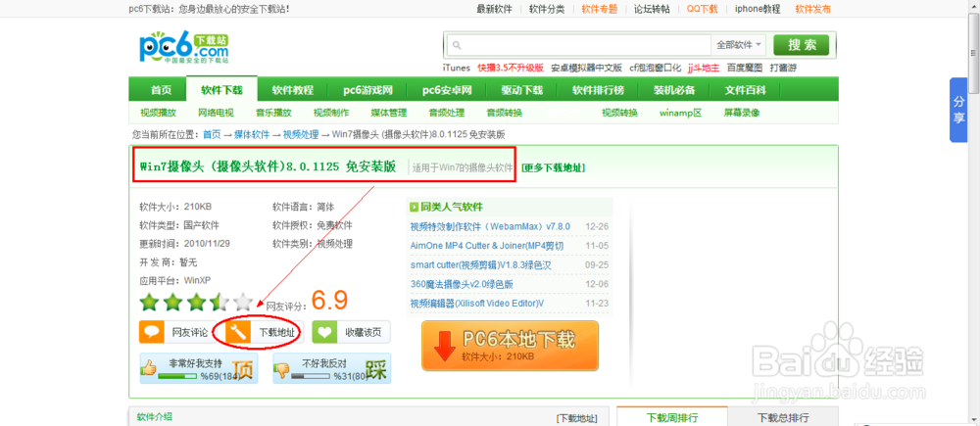Screen dimensions: 980x426
Task: Click the pc6 download site logo
Action: pos(183,48)
